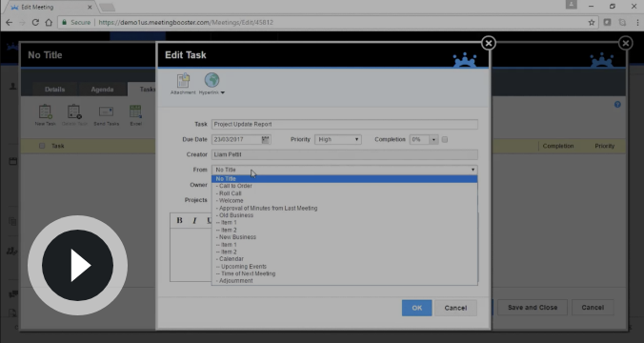Go back in browser history
Screen dimensions: 644x343
9,22
